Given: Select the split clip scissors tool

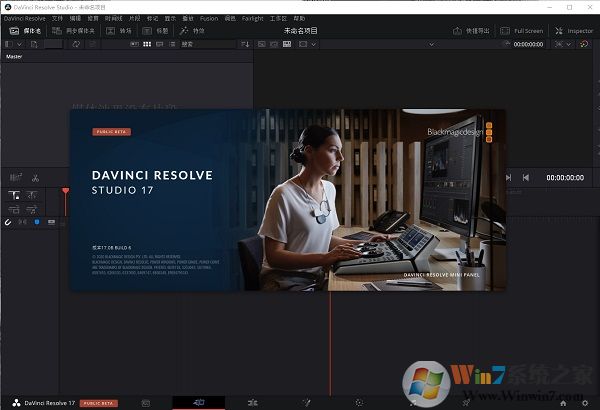Looking at the screenshot, I should pyautogui.click(x=34, y=178).
